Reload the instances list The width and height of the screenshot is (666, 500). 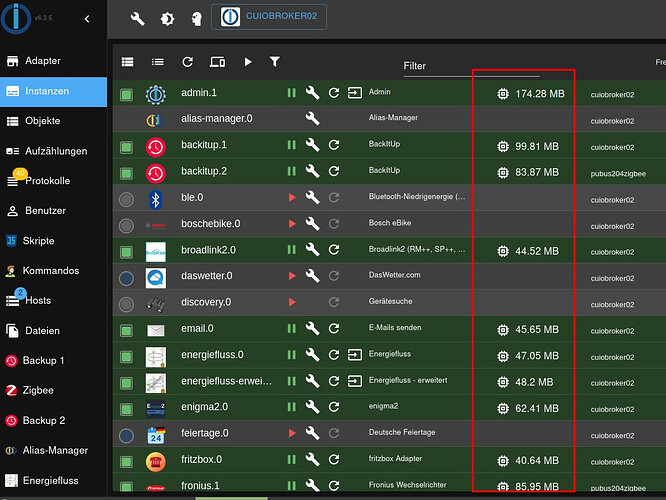[187, 62]
